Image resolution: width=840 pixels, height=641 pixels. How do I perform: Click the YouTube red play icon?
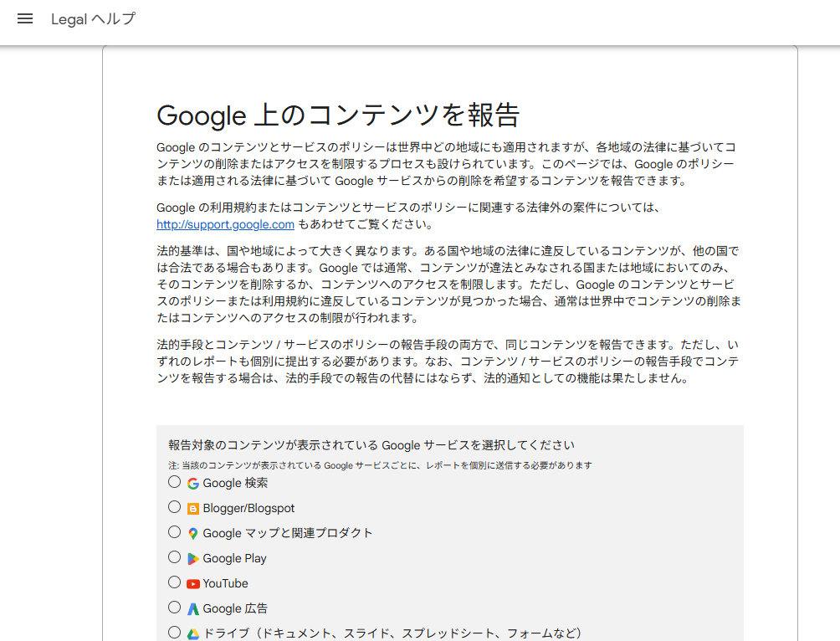(x=193, y=584)
